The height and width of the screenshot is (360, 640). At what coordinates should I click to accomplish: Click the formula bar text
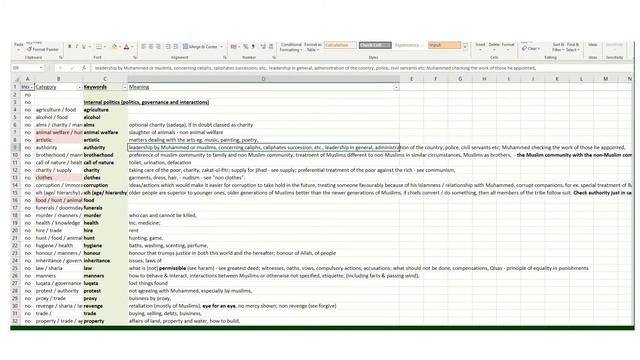[x=315, y=68]
